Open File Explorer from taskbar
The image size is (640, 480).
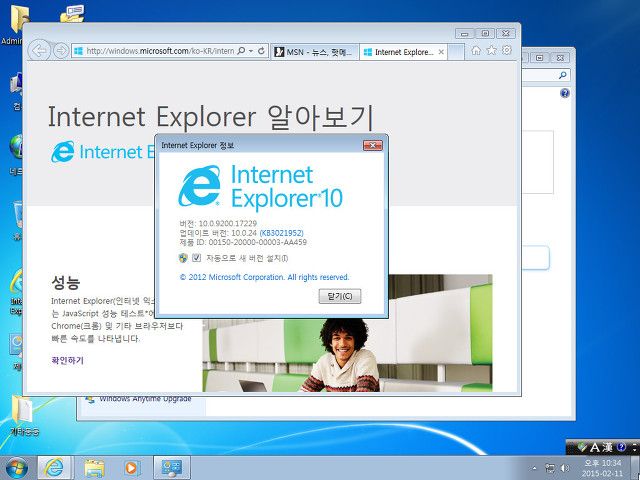94,468
